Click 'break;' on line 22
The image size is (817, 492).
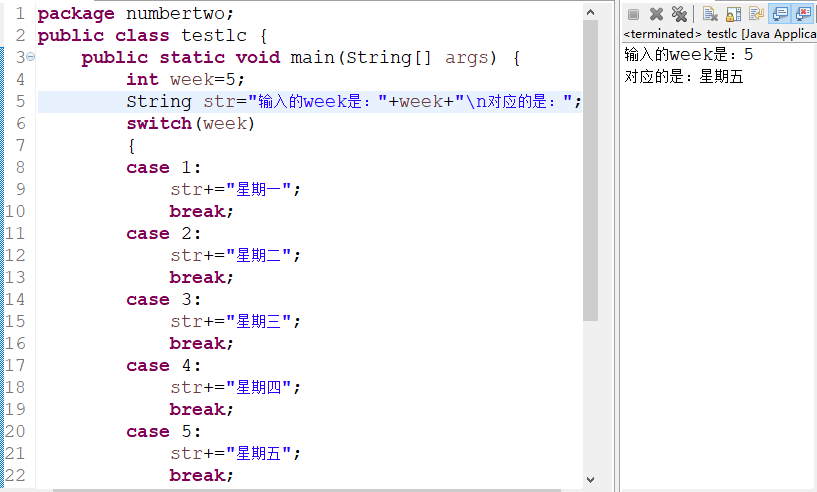201,475
